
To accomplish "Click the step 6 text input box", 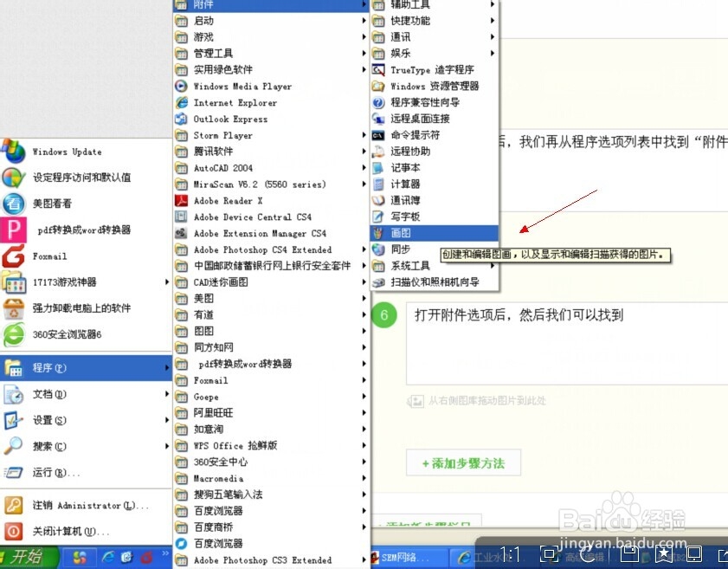I will [x=567, y=344].
